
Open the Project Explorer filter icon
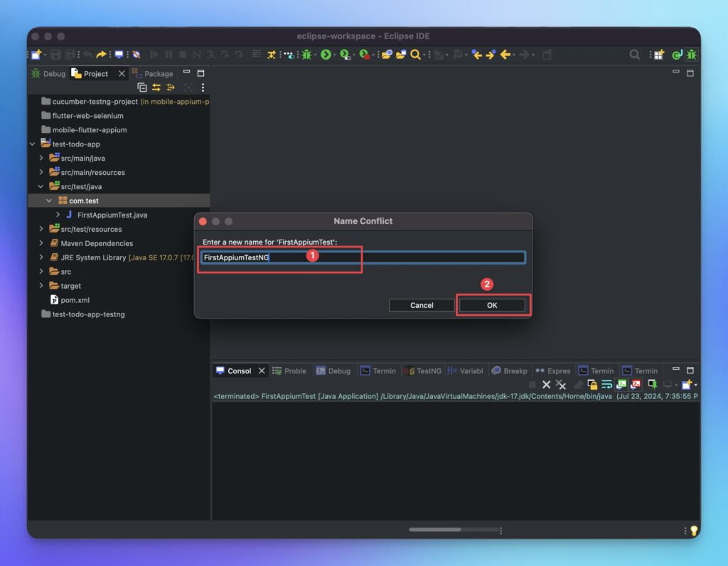[x=171, y=87]
